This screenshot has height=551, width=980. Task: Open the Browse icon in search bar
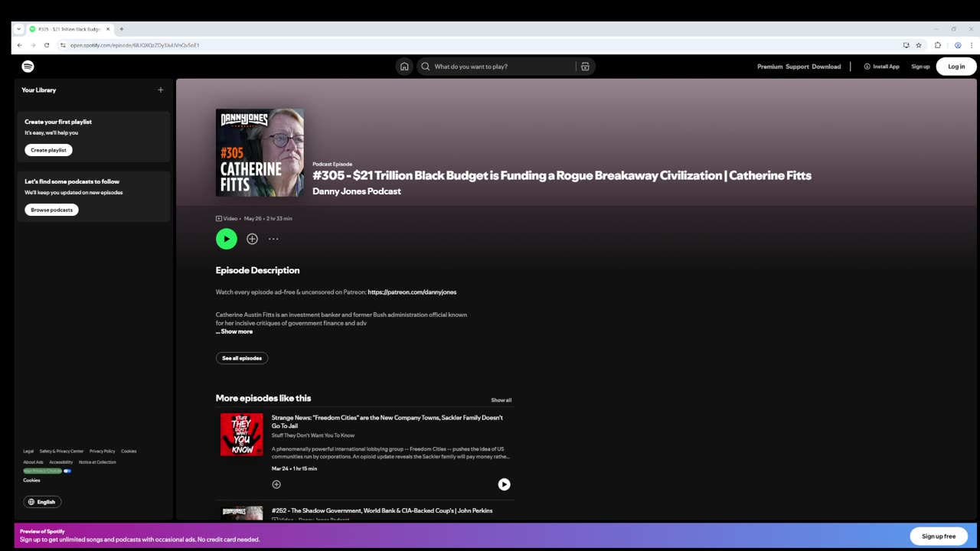pyautogui.click(x=585, y=67)
